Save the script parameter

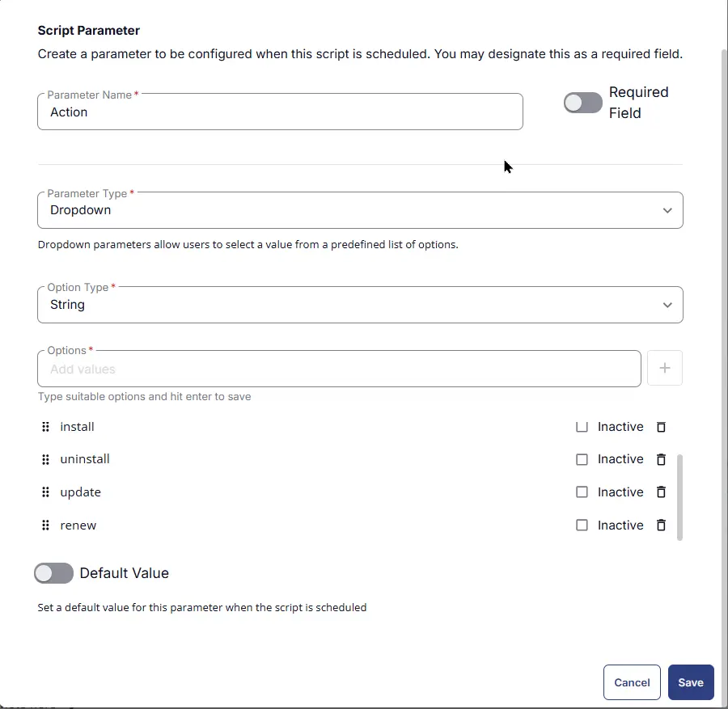coord(691,682)
